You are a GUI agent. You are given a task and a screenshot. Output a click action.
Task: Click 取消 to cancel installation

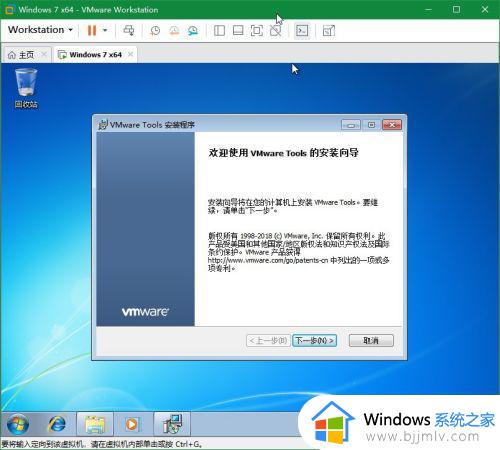click(x=371, y=340)
